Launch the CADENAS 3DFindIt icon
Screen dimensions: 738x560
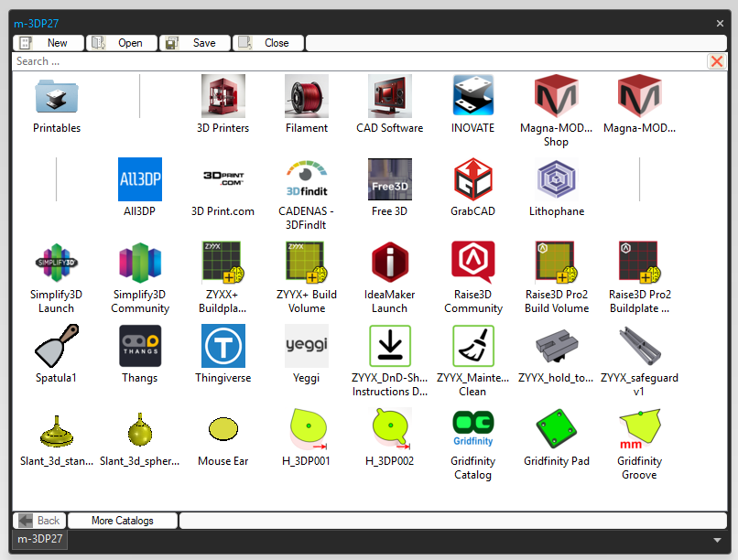point(307,179)
